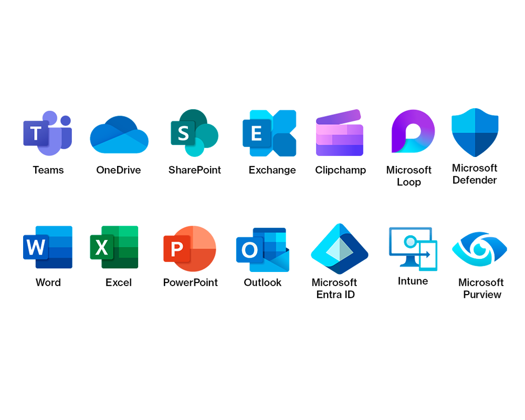Viewport: 525px width, 420px height.
Task: Launch the PowerPoint icon
Action: pyautogui.click(x=190, y=248)
